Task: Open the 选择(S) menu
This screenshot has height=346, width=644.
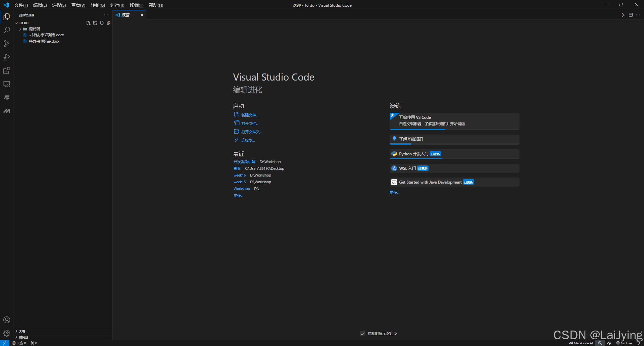Action: pyautogui.click(x=59, y=5)
